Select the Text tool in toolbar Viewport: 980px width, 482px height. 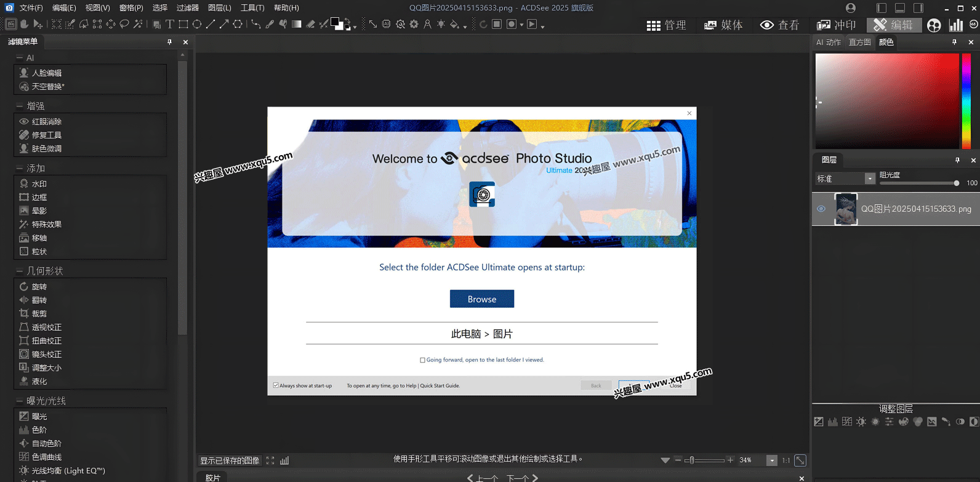[x=169, y=25]
